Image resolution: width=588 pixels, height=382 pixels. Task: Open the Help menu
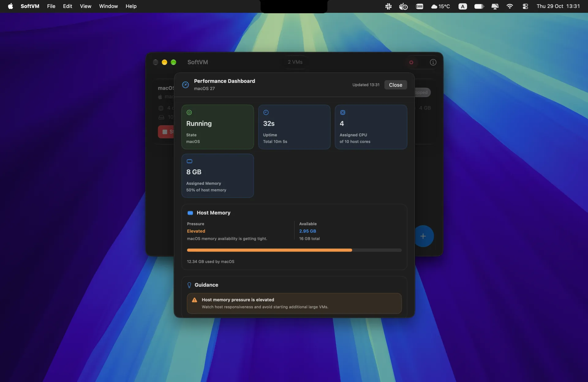pos(131,6)
